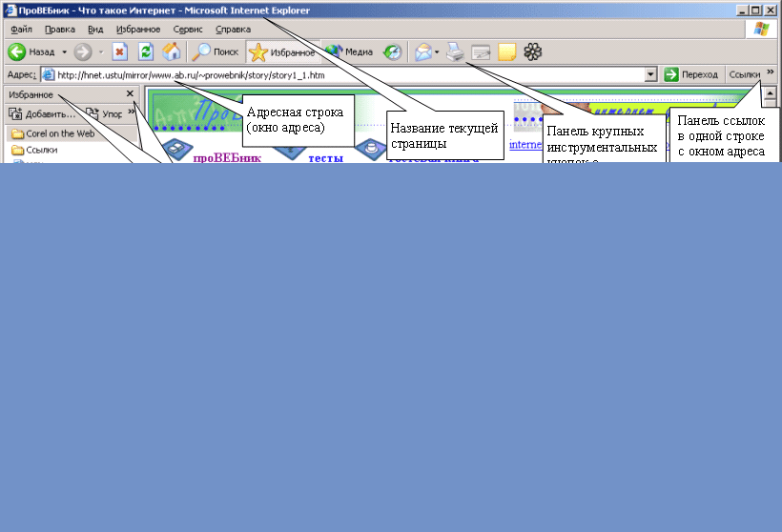Screen dimensions: 782x532
Task: Open the Вид menu
Action: tap(95, 30)
